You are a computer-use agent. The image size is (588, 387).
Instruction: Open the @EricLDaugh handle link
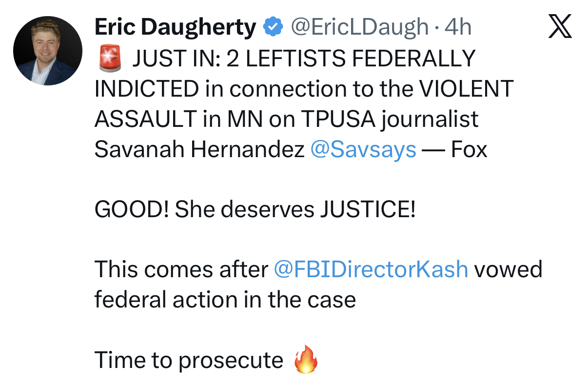click(x=359, y=27)
